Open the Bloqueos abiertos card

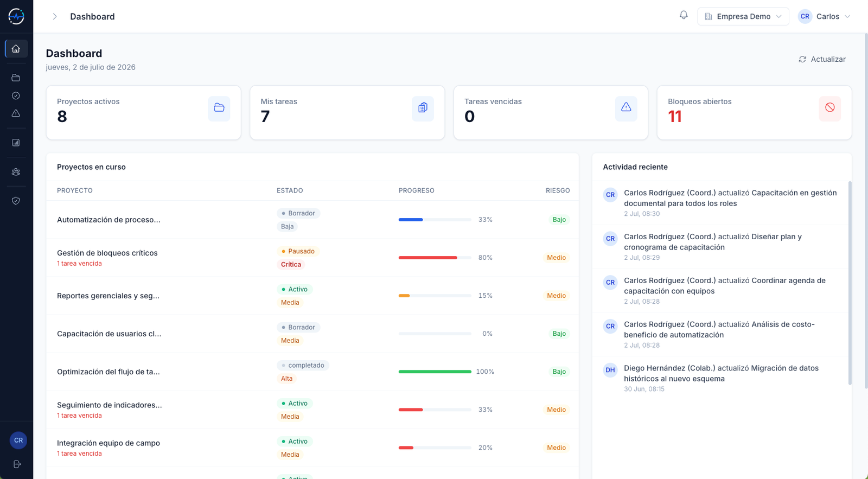pyautogui.click(x=754, y=112)
